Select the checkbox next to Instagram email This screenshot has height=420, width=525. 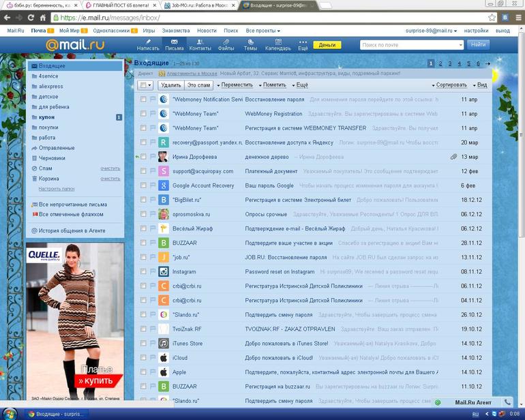[143, 271]
